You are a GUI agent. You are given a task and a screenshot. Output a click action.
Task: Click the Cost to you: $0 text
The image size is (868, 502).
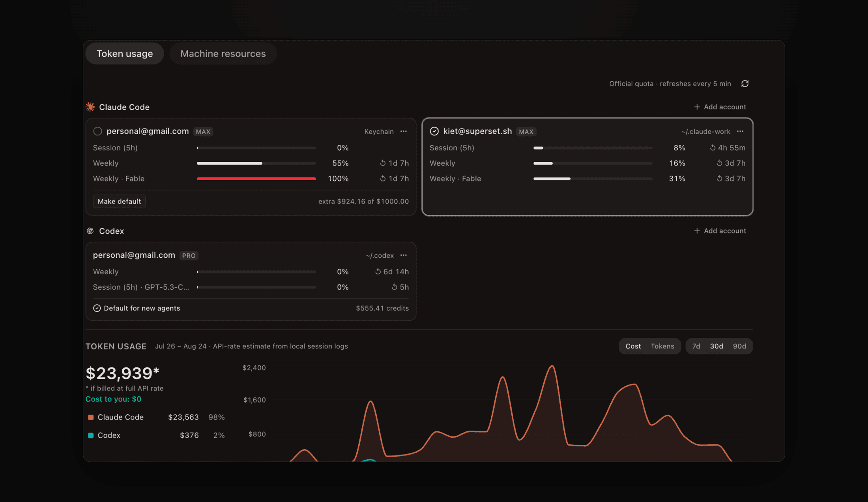pyautogui.click(x=113, y=399)
